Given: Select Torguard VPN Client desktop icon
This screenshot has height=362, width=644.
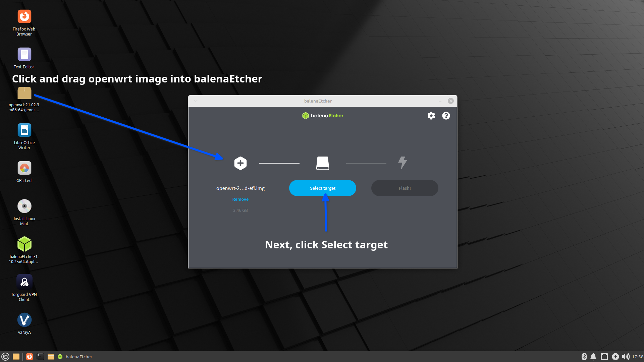Looking at the screenshot, I should point(24,288).
